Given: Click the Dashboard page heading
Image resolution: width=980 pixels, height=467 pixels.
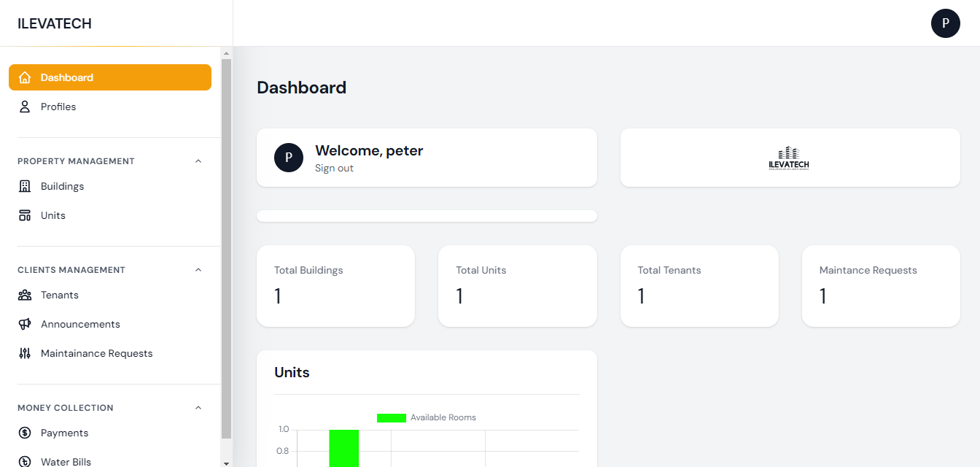Looking at the screenshot, I should [x=302, y=88].
